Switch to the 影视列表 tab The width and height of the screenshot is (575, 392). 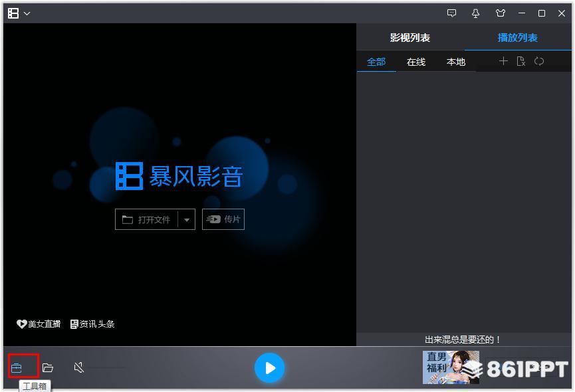pyautogui.click(x=410, y=37)
